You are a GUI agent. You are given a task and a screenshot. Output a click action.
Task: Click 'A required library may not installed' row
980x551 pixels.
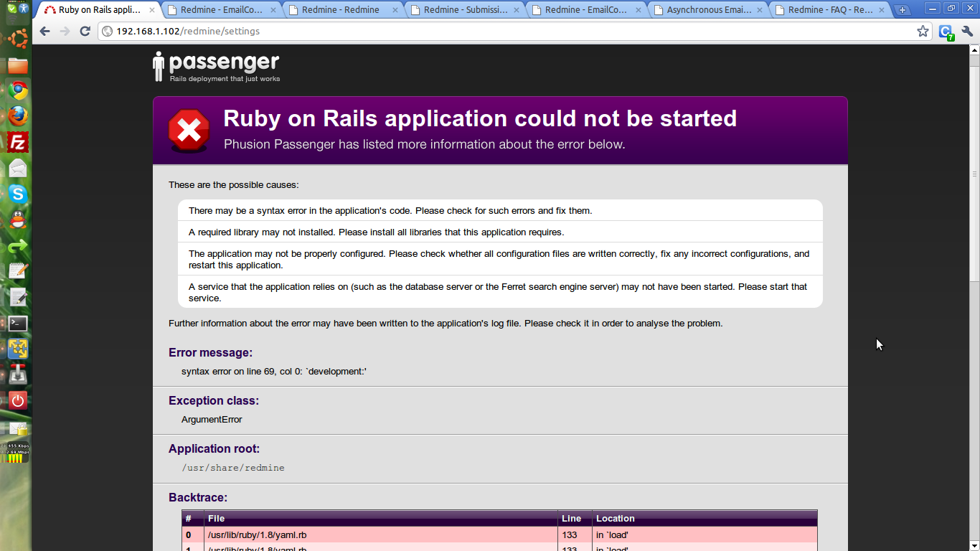[500, 232]
